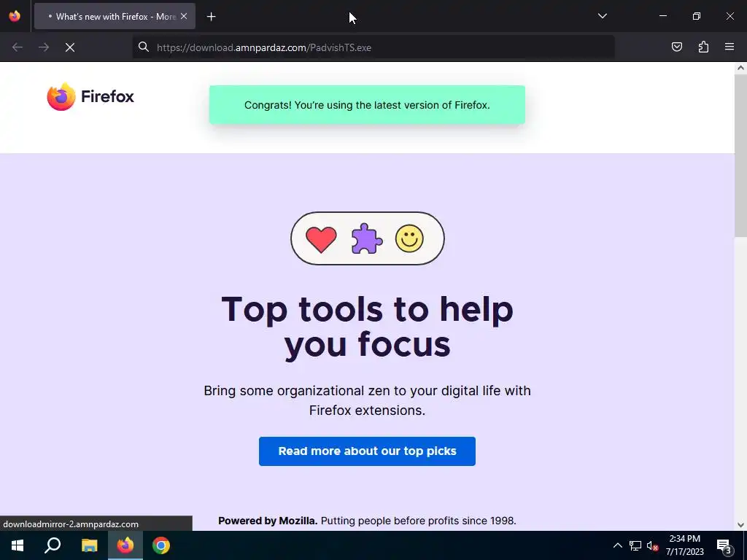Stop loading the page with X button
The height and width of the screenshot is (560, 747).
(70, 47)
